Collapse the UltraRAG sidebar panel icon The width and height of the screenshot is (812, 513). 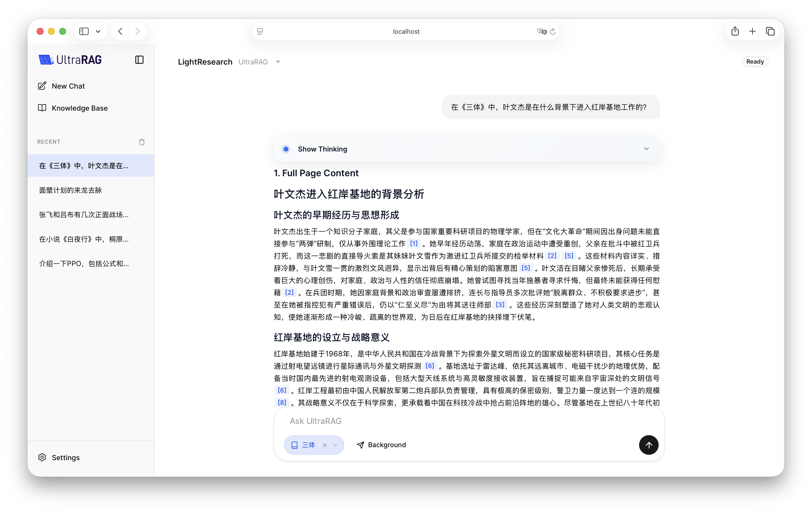click(139, 60)
